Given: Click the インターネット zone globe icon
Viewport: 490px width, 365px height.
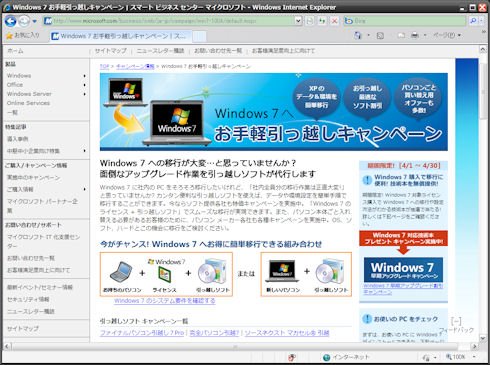Looking at the screenshot, I should coord(326,357).
